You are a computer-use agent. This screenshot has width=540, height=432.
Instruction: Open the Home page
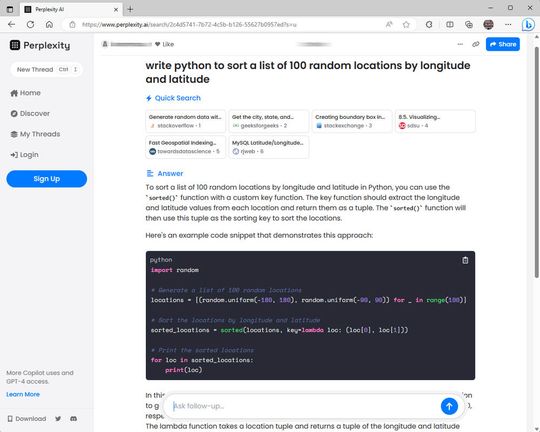[x=25, y=93]
